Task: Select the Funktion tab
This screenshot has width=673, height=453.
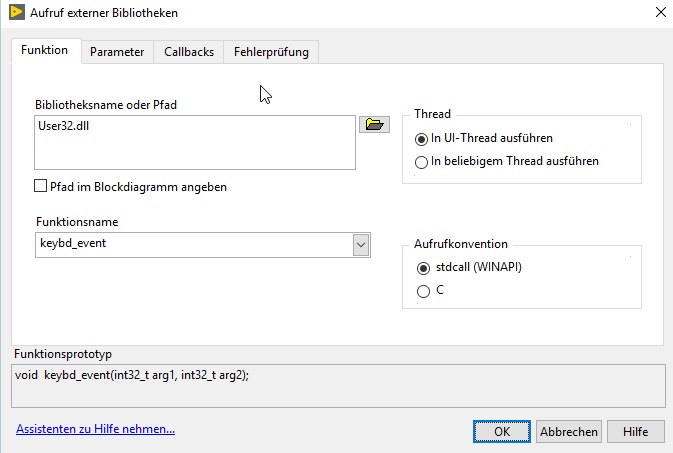Action: coord(45,50)
